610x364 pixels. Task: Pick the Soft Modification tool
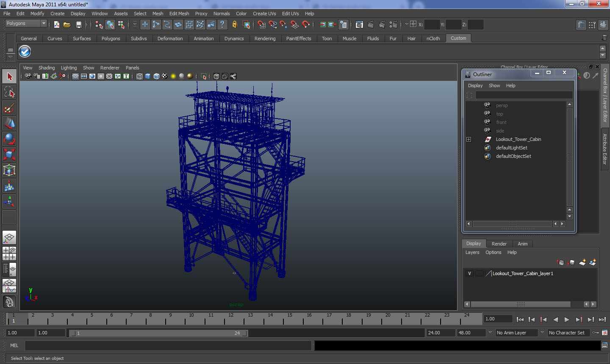(x=9, y=186)
